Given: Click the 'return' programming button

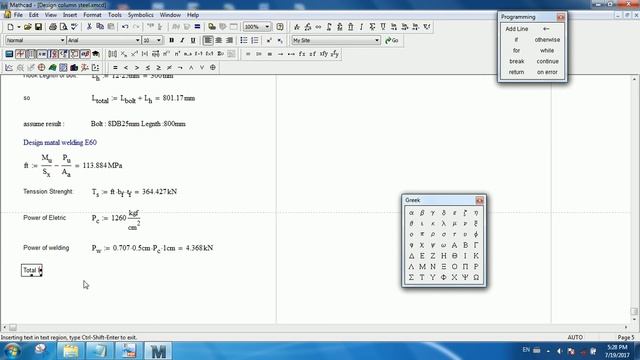Looking at the screenshot, I should pyautogui.click(x=516, y=72).
